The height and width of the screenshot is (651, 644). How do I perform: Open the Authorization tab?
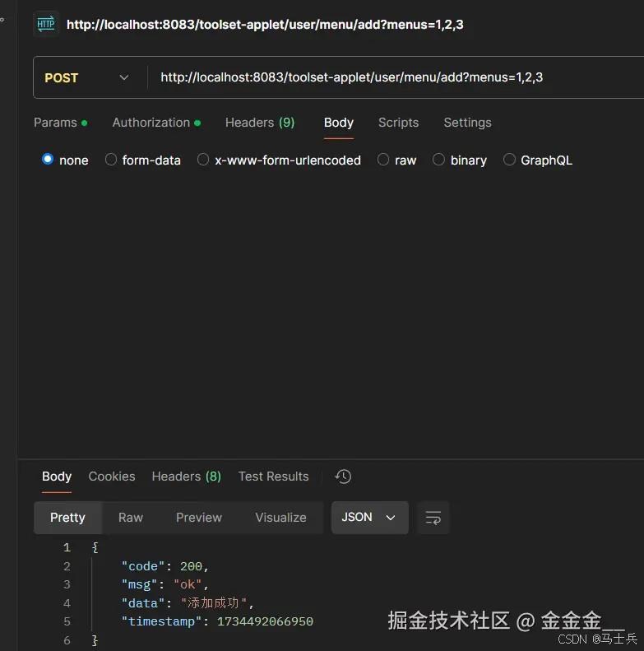[156, 123]
